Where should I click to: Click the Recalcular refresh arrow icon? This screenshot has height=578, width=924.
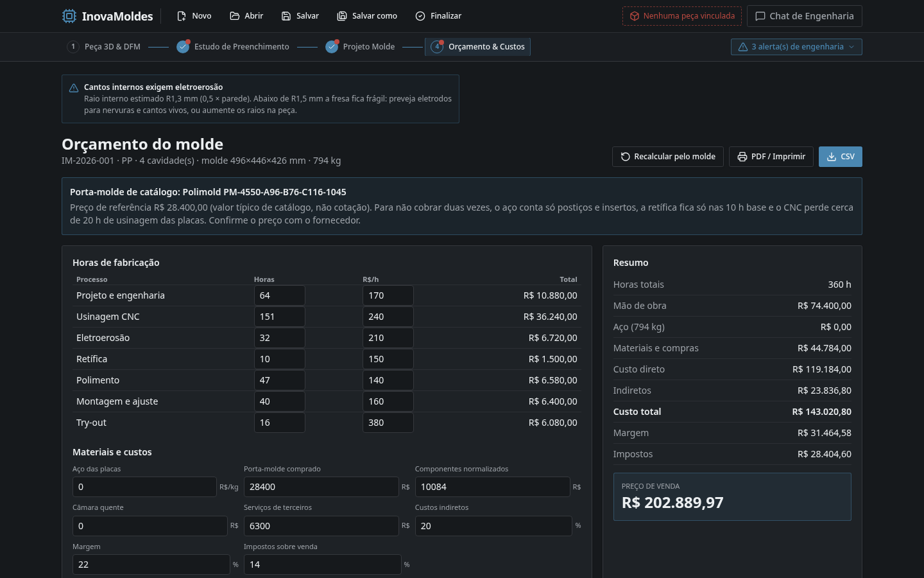[625, 157]
